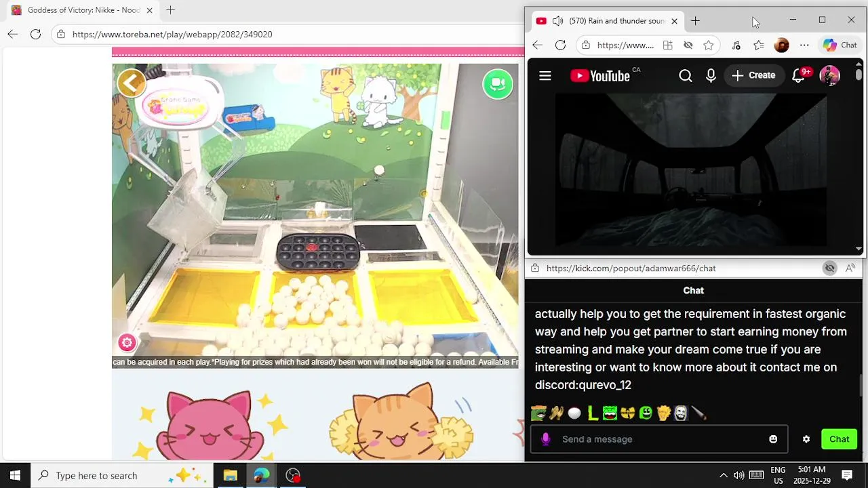Click the orange back arrow on Toreba game
The image size is (868, 488).
pos(132,83)
